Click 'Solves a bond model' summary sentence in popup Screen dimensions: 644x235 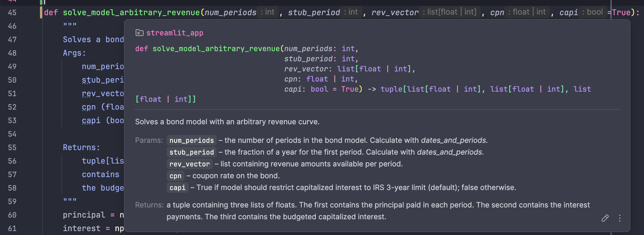[227, 122]
